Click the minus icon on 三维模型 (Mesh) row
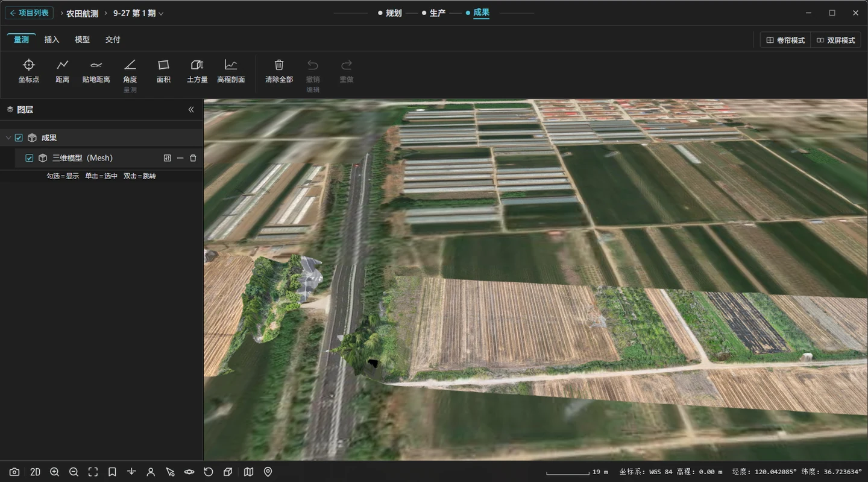 click(180, 158)
